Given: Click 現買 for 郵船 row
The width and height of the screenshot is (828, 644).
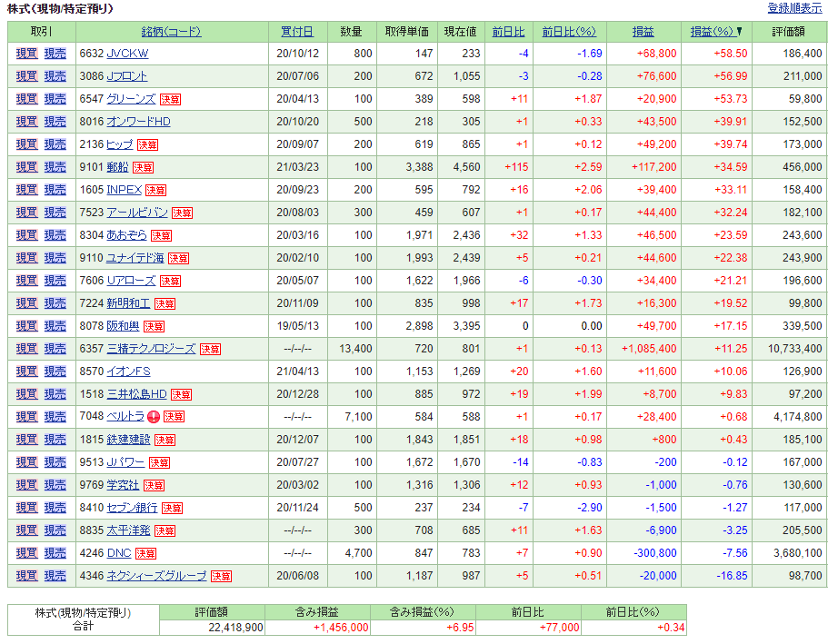Looking at the screenshot, I should click(x=27, y=167).
